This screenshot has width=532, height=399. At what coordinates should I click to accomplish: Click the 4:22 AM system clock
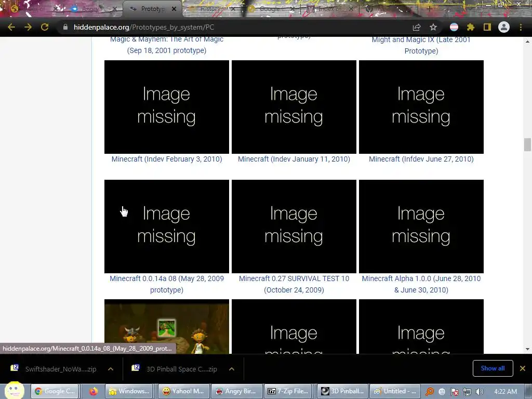click(506, 392)
